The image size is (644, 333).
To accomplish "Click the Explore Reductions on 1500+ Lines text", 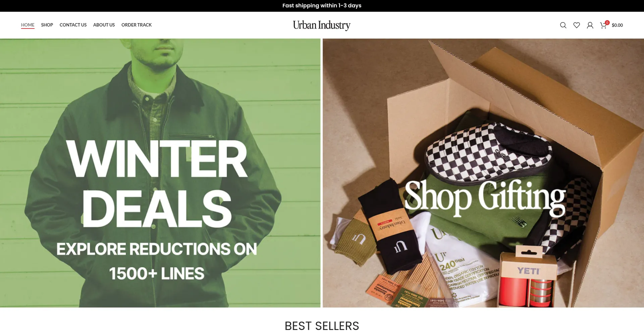I will pyautogui.click(x=157, y=261).
